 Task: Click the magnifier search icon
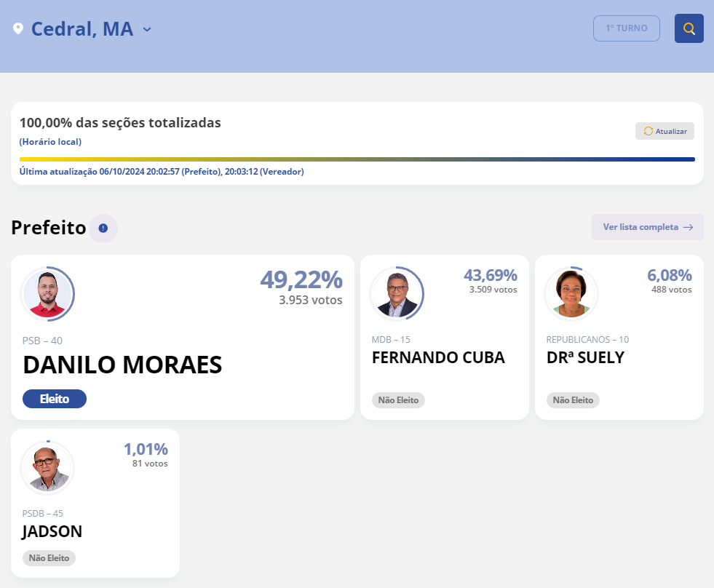(x=689, y=28)
